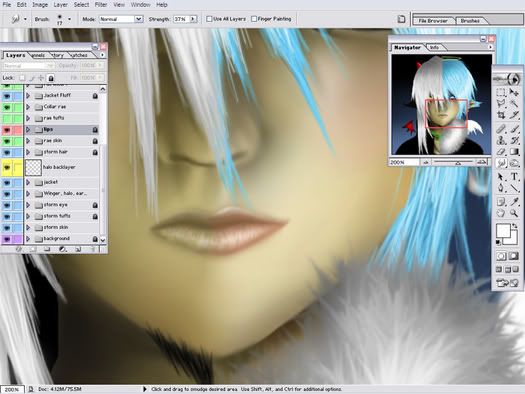Click the Navigator zoom slider

pos(454,163)
